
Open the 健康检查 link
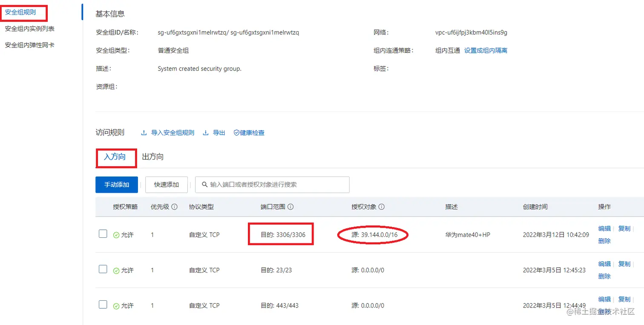pos(252,133)
